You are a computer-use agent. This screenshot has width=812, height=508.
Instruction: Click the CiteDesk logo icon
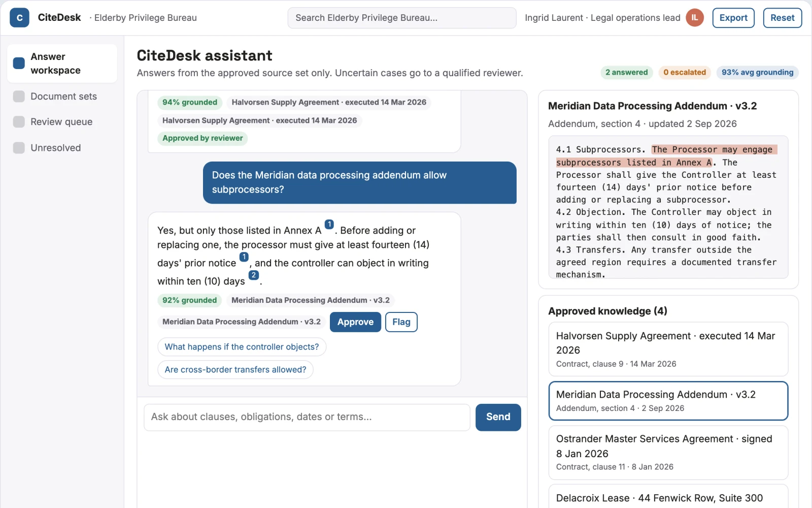(x=19, y=18)
